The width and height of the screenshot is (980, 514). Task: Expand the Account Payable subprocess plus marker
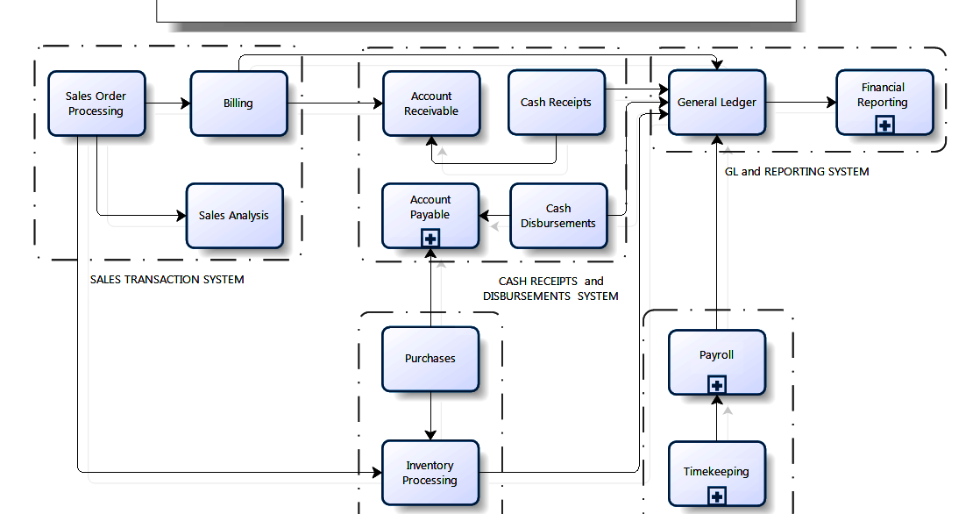430,239
